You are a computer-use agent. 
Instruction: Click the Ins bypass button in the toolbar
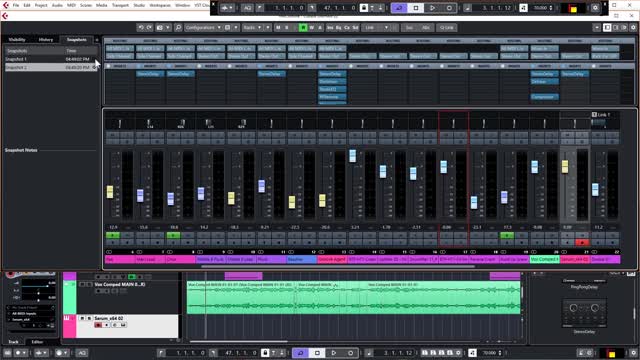pos(330,28)
